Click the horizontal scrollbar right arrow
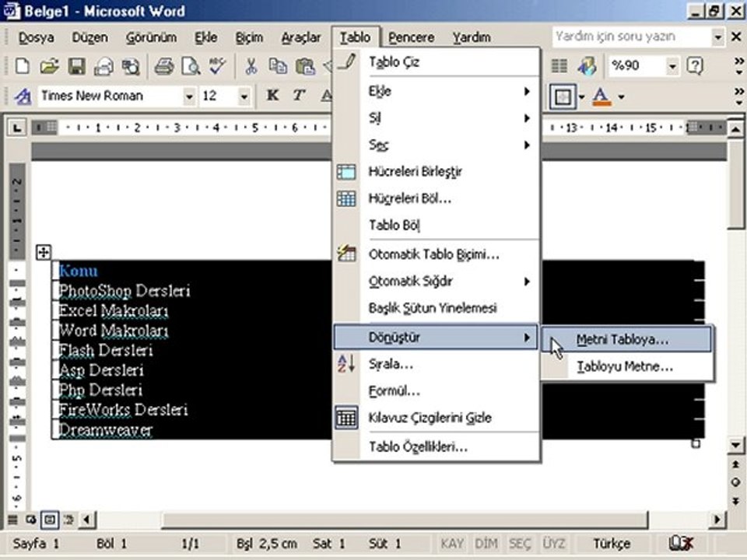The height and width of the screenshot is (560, 747). [717, 520]
